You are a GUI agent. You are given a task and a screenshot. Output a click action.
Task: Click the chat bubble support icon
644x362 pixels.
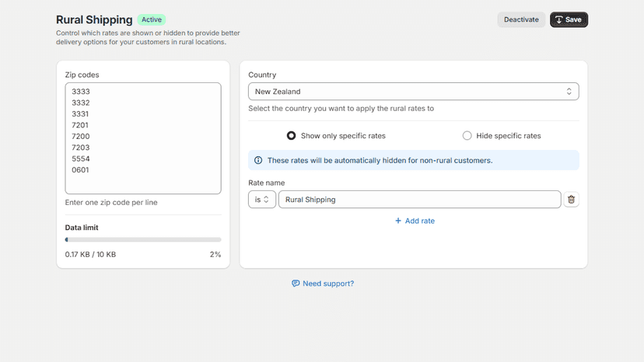296,284
